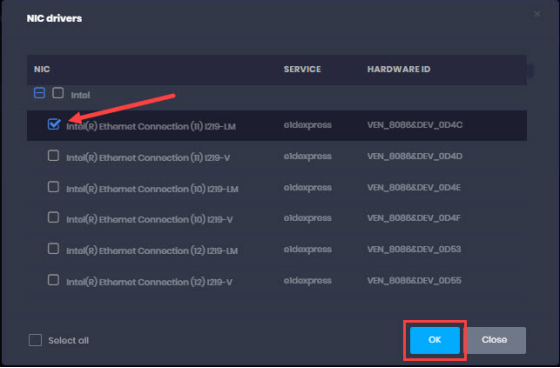Viewport: 560px width, 368px height.
Task: Click e1dexpress service in I219-LM (11) row
Action: [x=308, y=125]
